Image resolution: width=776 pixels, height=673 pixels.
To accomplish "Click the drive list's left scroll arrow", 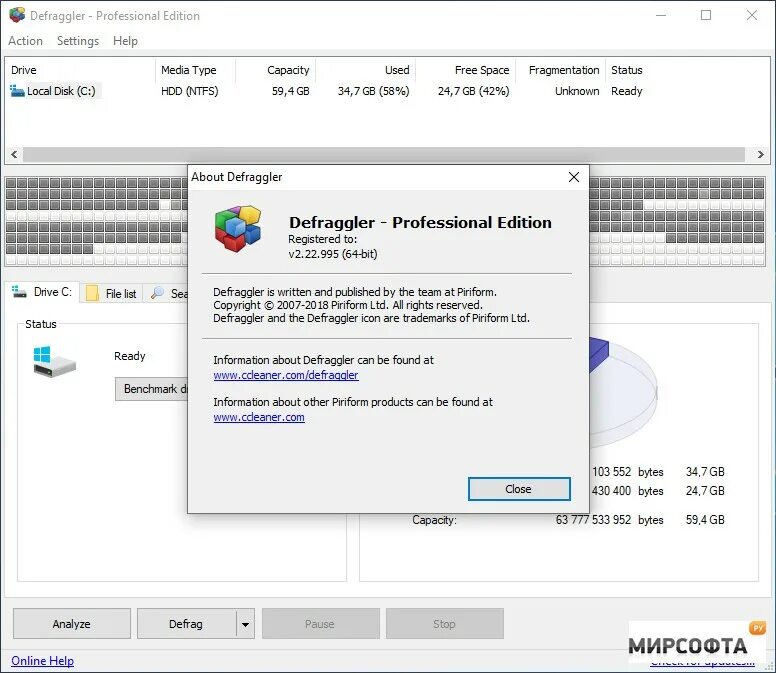I will [x=14, y=154].
